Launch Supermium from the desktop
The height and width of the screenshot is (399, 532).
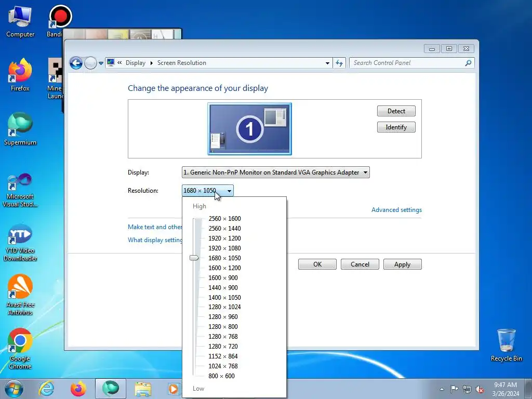(20, 129)
